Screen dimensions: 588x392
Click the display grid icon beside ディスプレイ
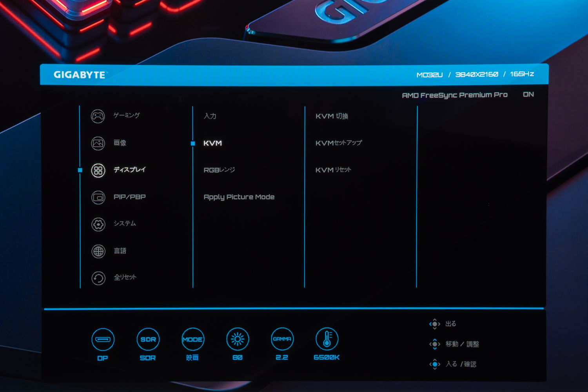[98, 171]
